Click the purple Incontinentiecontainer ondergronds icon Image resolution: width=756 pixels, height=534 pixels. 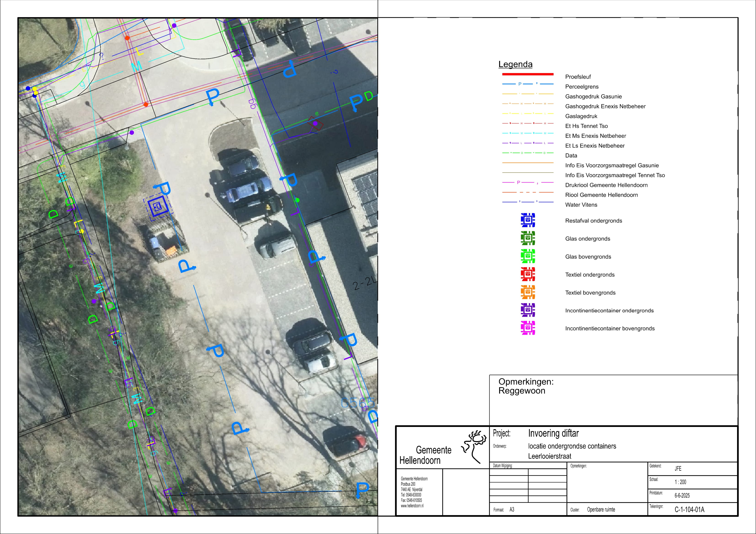coord(527,310)
